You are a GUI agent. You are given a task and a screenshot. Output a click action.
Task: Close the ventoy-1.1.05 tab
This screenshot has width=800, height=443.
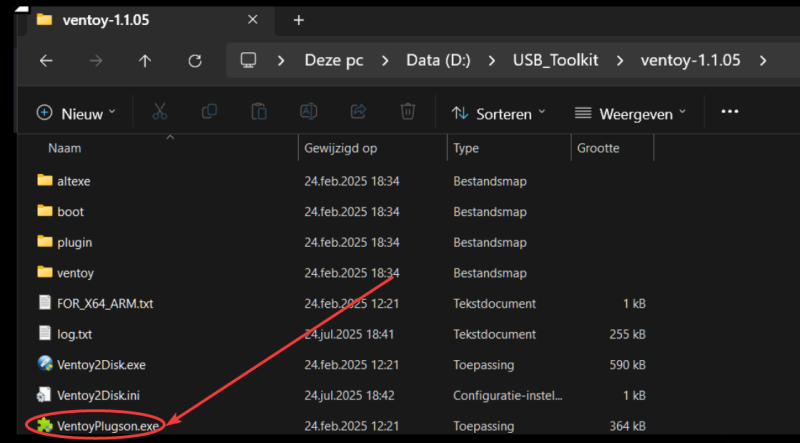[x=253, y=20]
